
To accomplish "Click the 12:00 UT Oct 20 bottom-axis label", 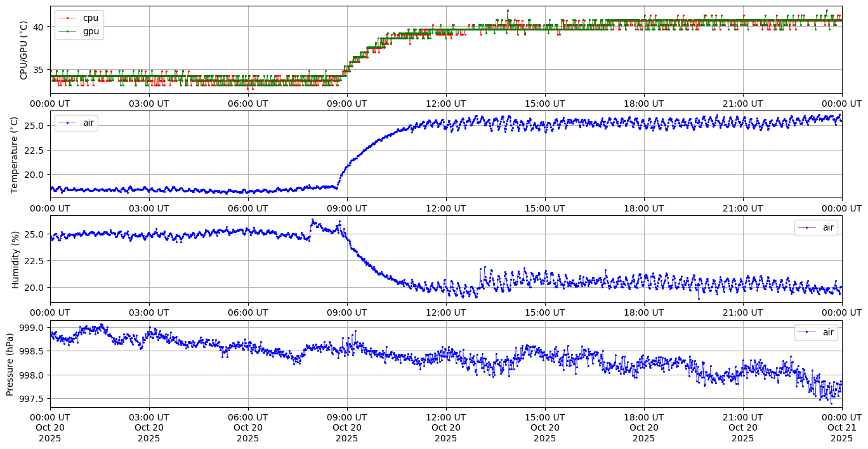I will 446,427.
